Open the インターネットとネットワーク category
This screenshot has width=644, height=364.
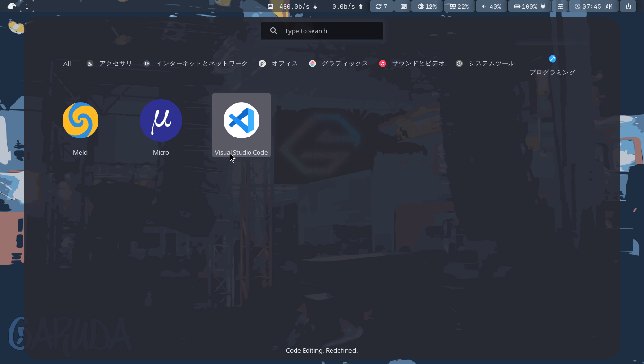(x=196, y=64)
